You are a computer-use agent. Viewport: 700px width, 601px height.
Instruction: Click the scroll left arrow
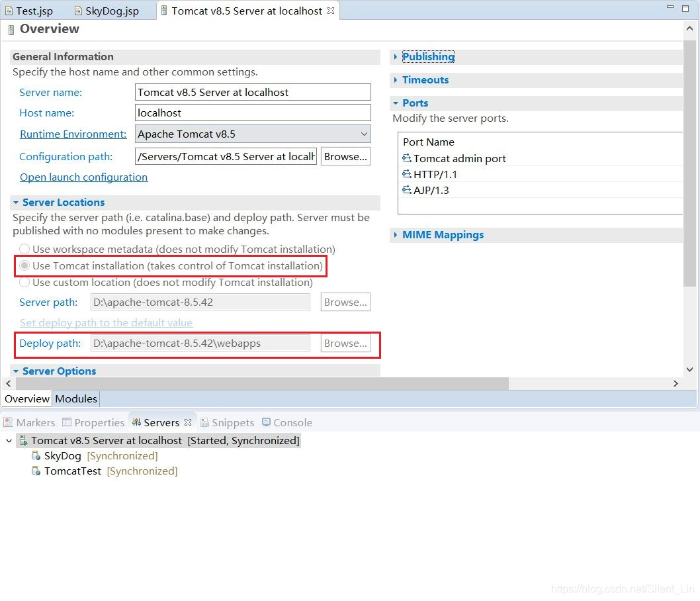click(x=9, y=383)
